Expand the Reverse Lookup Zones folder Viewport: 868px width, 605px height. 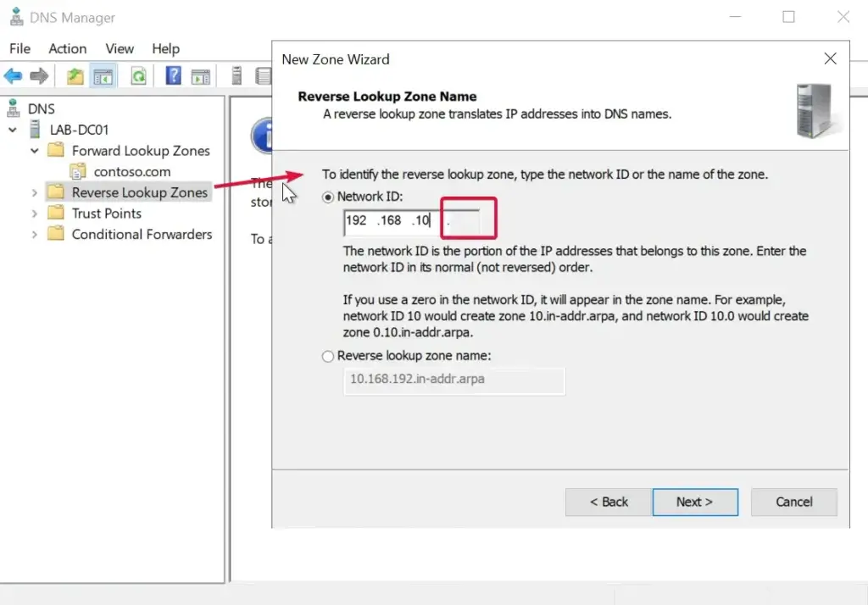[x=35, y=192]
